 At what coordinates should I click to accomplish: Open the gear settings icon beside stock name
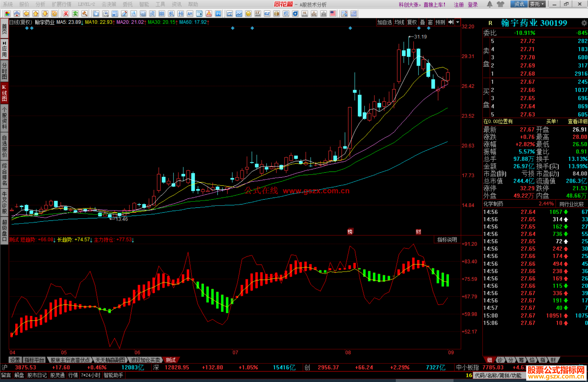[584, 23]
